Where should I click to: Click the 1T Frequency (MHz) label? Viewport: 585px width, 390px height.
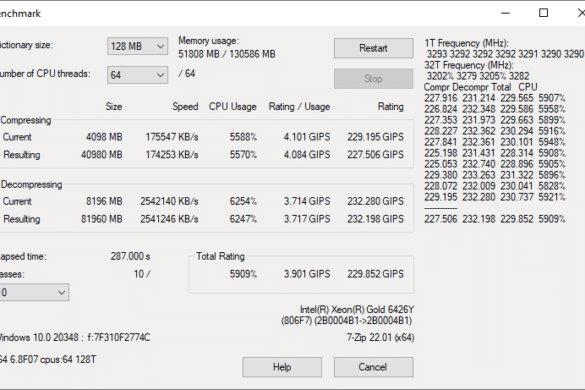(466, 43)
